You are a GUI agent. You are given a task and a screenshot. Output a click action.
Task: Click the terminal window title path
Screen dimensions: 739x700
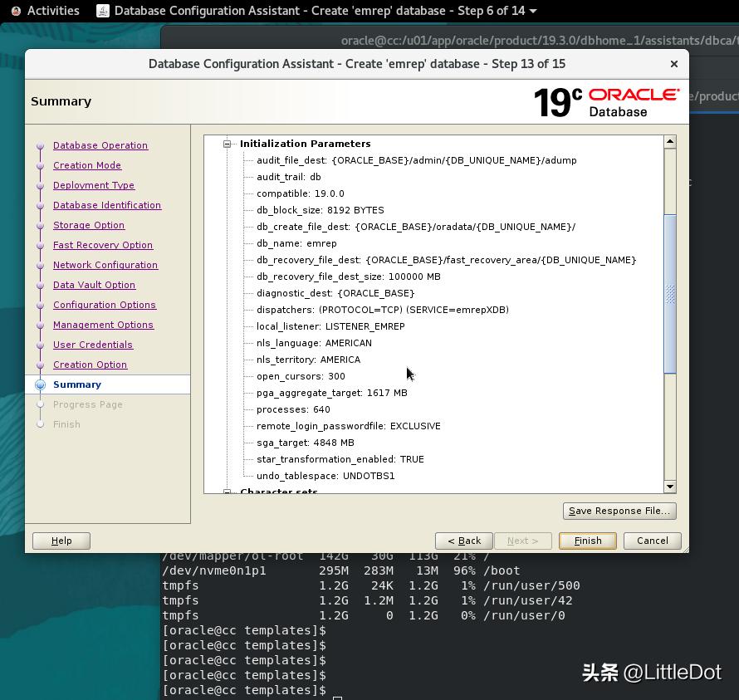click(x=539, y=41)
